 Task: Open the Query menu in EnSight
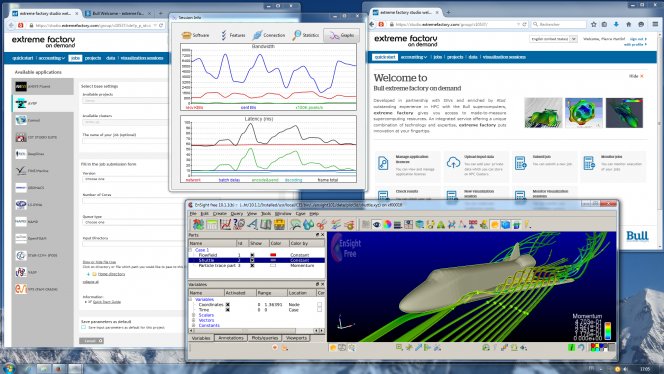(237, 214)
